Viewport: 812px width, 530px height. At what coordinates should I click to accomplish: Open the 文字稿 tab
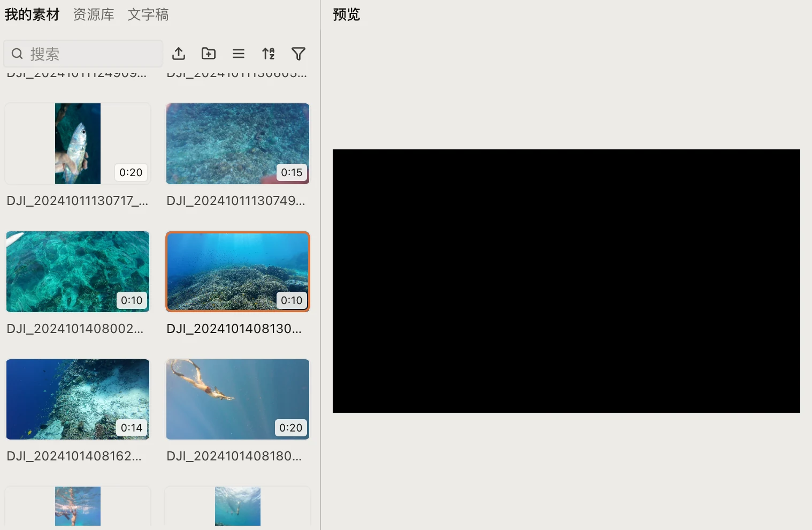[x=148, y=14]
